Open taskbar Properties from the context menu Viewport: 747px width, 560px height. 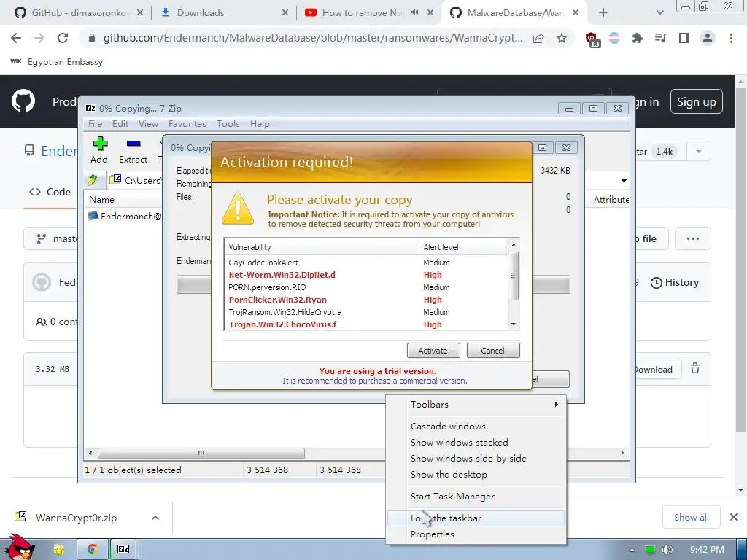pos(476,534)
